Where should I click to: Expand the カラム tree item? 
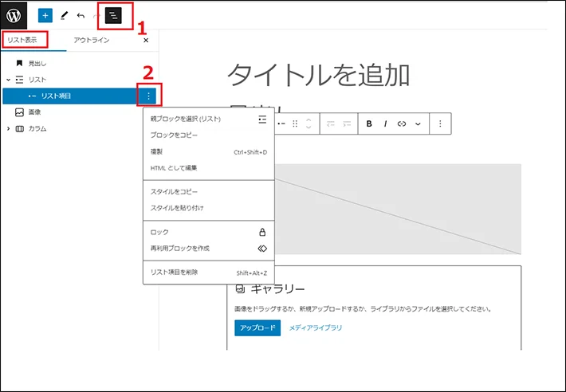(x=8, y=128)
